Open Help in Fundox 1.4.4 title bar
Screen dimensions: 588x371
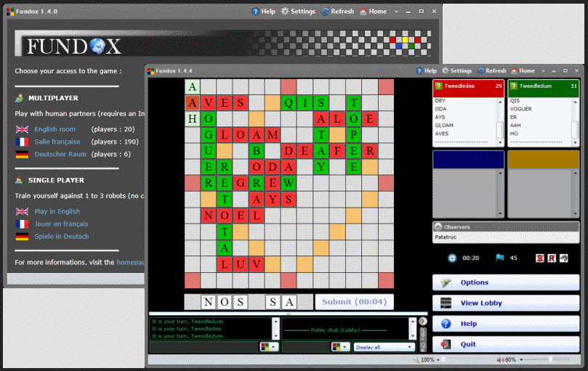pos(427,71)
